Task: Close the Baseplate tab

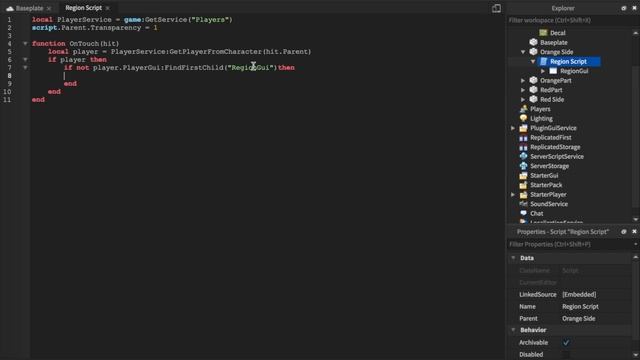Action: [x=49, y=8]
